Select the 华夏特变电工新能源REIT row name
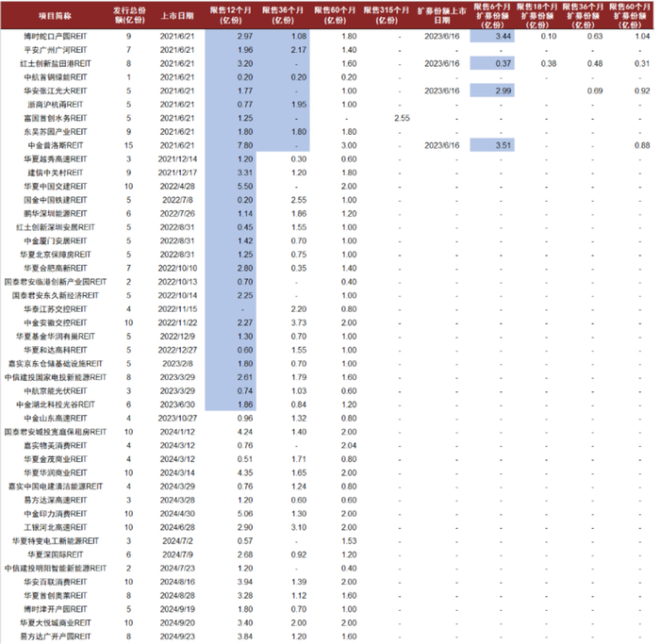 (x=55, y=541)
